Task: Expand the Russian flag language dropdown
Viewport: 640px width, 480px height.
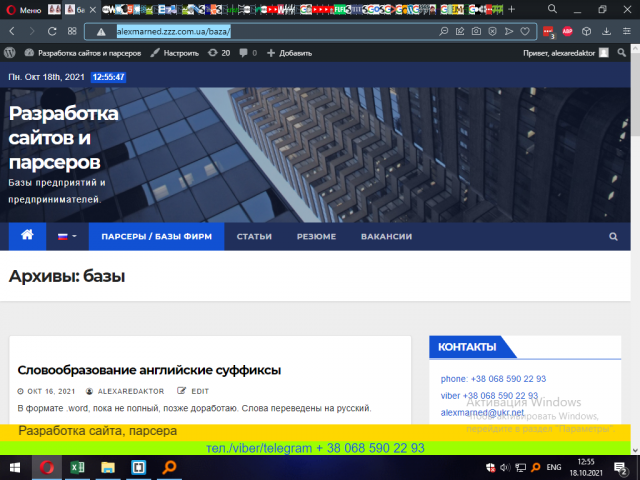Action: [67, 236]
